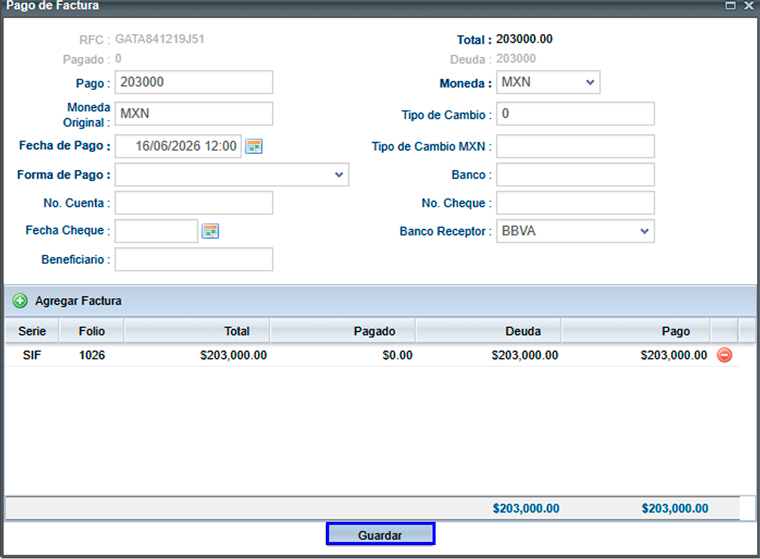The height and width of the screenshot is (559, 760).
Task: Click the Total value 203000.00 at top
Action: click(524, 39)
